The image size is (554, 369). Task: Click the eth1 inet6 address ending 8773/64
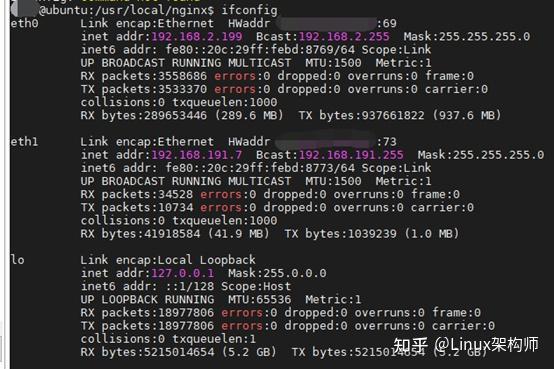(260, 168)
